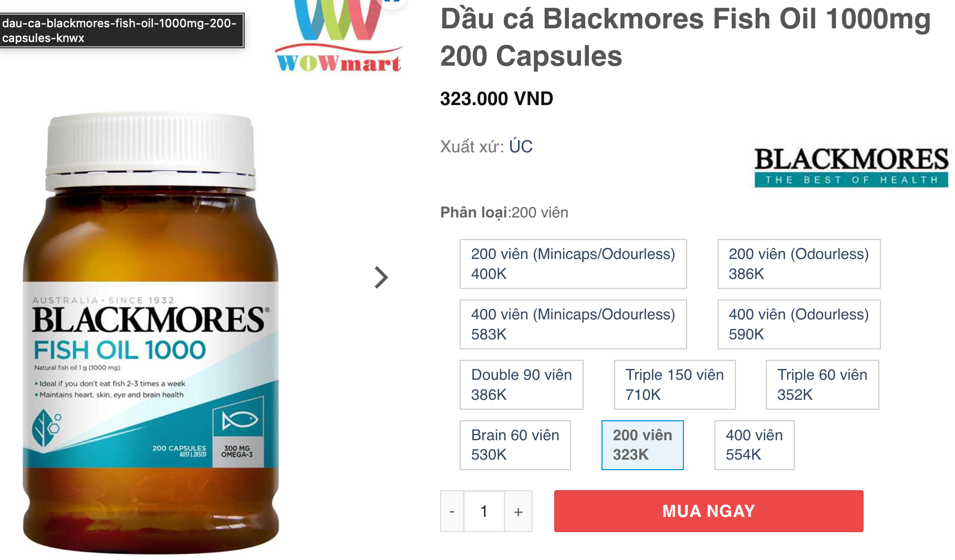
Task: Click the quantity input field
Action: pyautogui.click(x=484, y=511)
